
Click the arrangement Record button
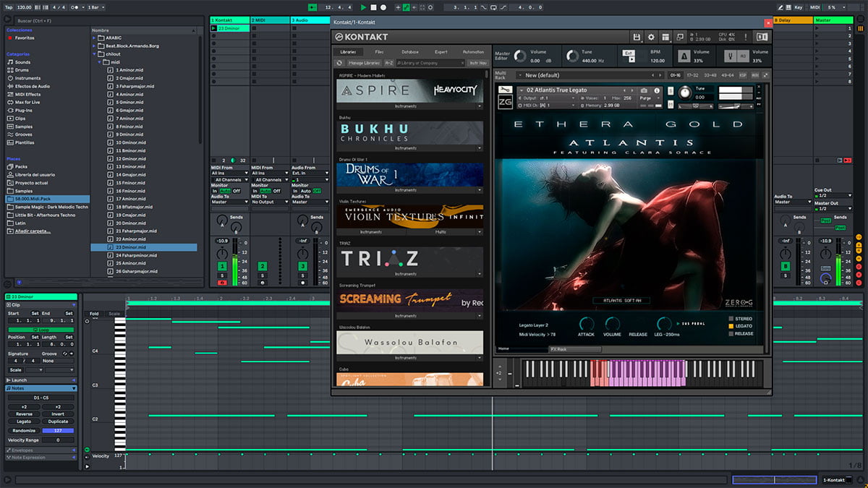coord(383,7)
